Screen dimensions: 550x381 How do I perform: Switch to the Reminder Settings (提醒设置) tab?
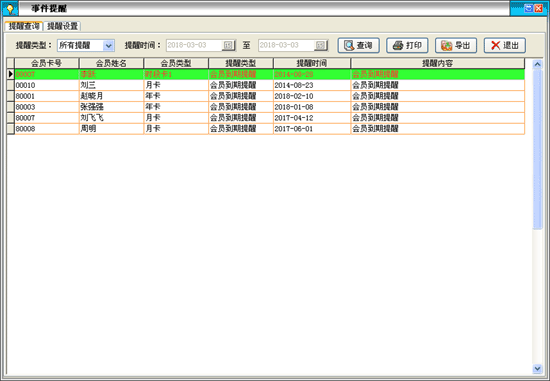coord(62,26)
